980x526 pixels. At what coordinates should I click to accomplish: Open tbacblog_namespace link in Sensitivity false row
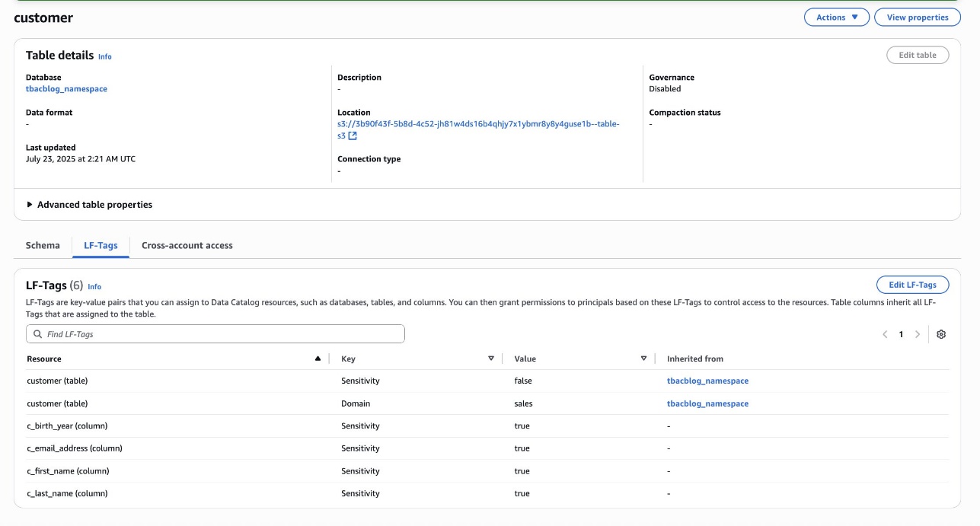point(707,381)
